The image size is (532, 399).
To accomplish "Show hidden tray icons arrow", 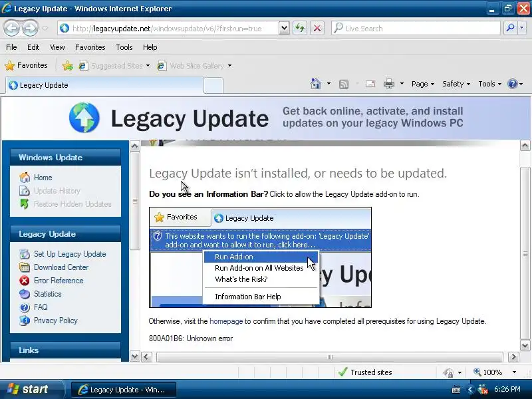I will pyautogui.click(x=470, y=390).
